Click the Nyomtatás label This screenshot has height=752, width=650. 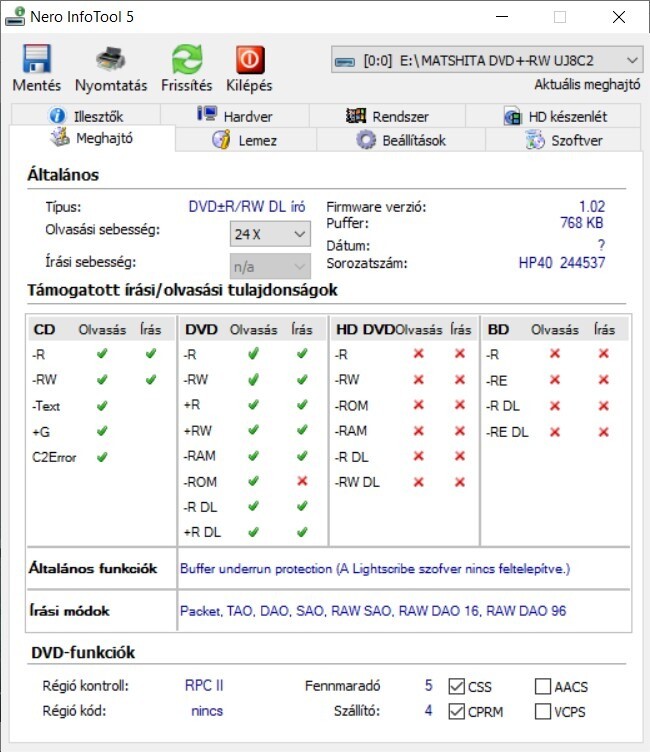coord(111,85)
